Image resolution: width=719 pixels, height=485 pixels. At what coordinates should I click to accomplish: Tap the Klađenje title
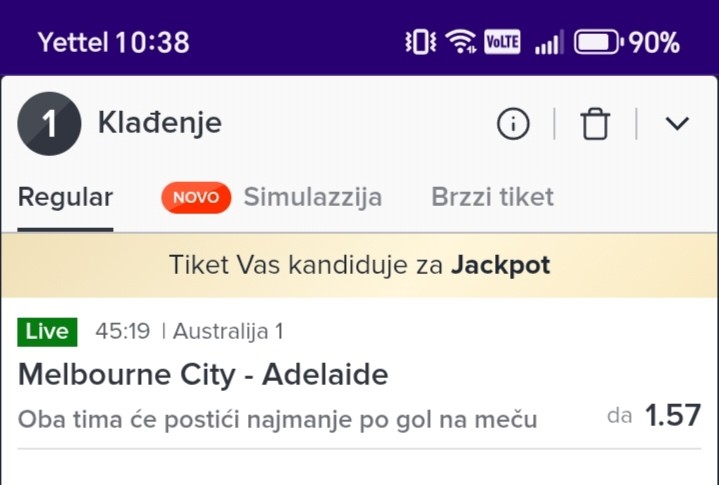click(160, 123)
